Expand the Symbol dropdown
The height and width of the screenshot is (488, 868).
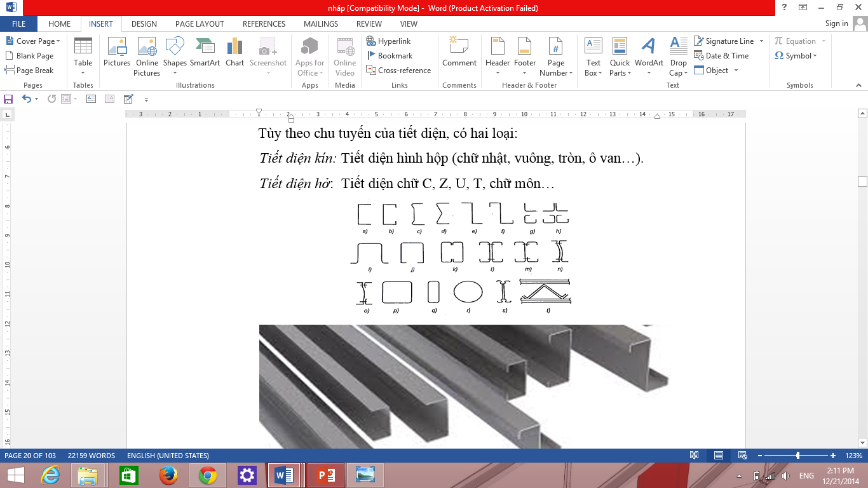coord(796,56)
